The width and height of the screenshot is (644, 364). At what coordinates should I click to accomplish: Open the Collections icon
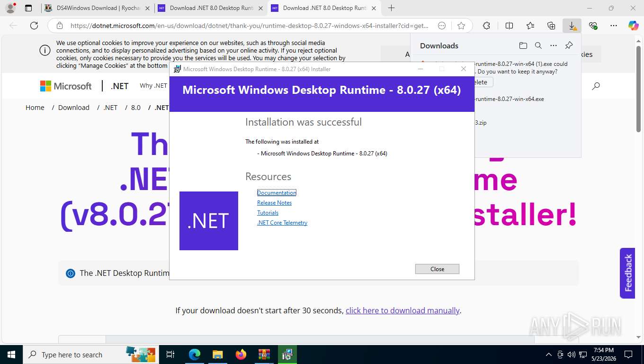[551, 26]
